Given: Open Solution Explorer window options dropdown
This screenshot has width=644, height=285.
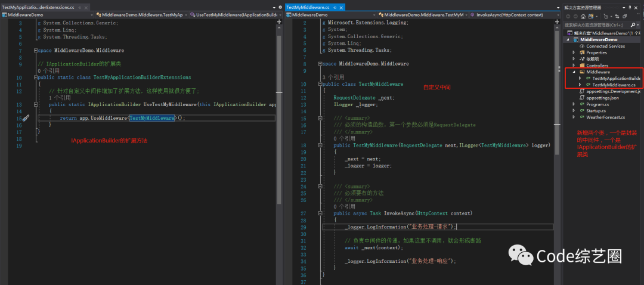Looking at the screenshot, I should click(x=624, y=7).
